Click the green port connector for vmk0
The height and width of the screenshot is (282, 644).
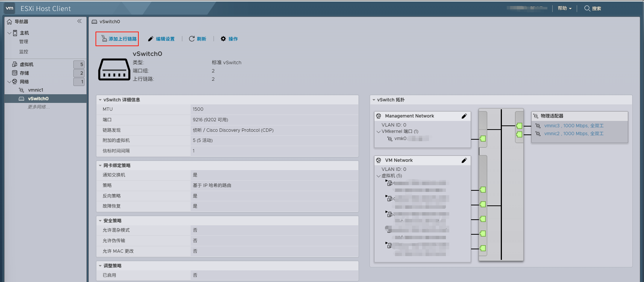[483, 139]
